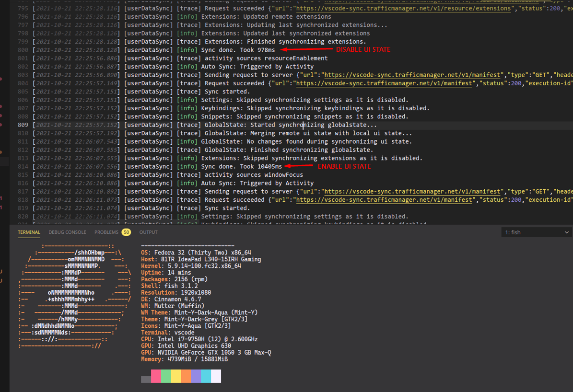
Task: Click the pink swatch in neofetch color palette
Action: 156,376
